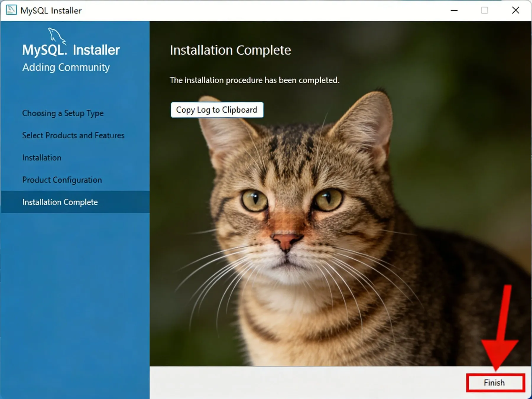
Task: Click the 'Installation Complete' page heading
Action: tap(230, 50)
